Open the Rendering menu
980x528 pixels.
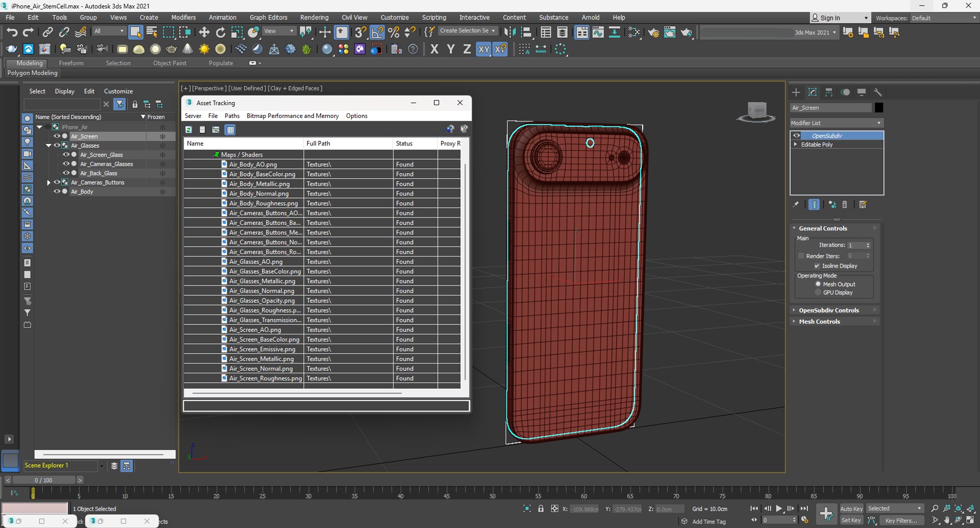coord(314,17)
